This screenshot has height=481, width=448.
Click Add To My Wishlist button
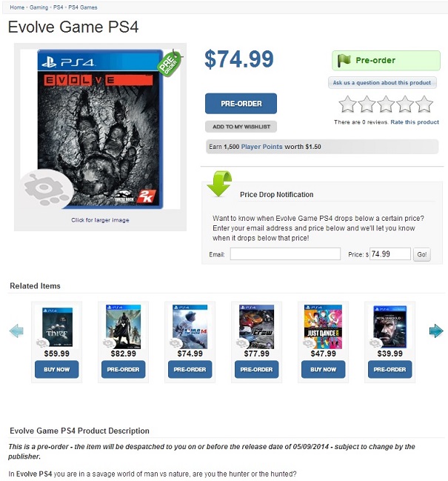(x=241, y=127)
